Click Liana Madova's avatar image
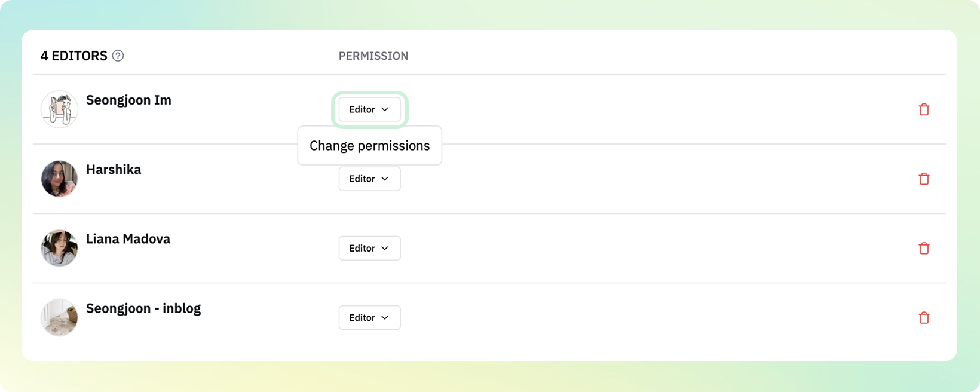The height and width of the screenshot is (392, 980). tap(59, 248)
